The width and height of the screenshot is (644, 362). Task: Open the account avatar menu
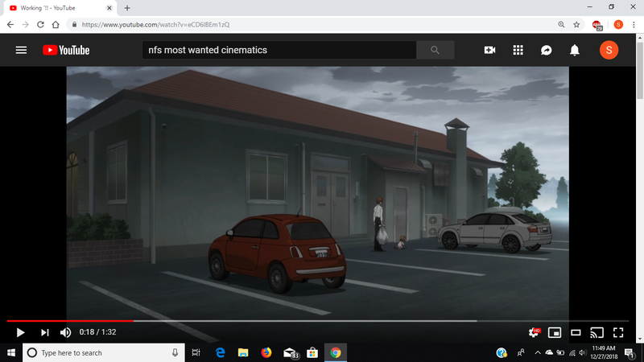[x=609, y=50]
